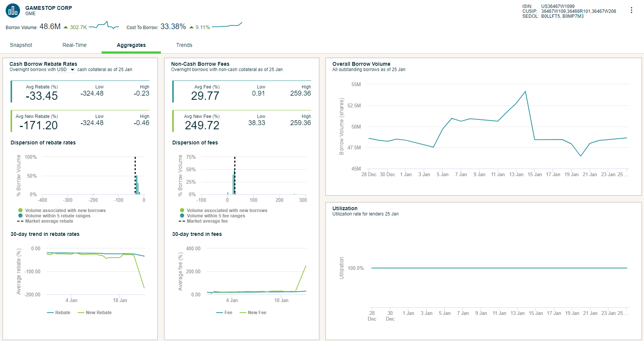Click the Avg New Fee value 249.72
The image size is (644, 341).
pos(202,126)
